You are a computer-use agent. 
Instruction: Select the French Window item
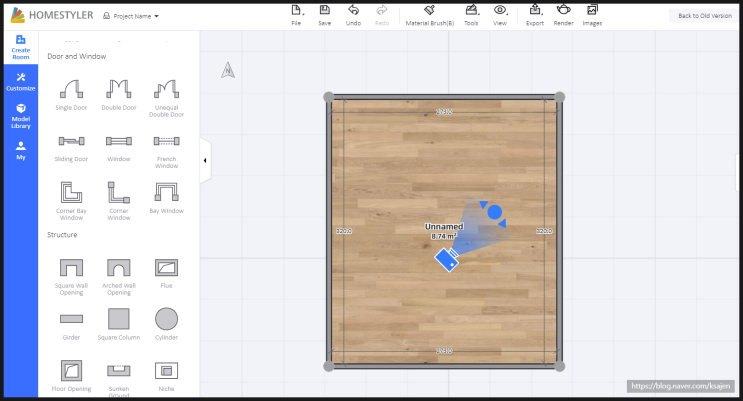[166, 152]
